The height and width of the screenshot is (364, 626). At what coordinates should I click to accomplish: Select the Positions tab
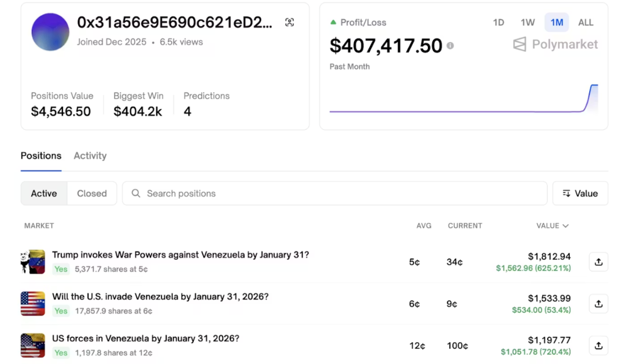40,156
